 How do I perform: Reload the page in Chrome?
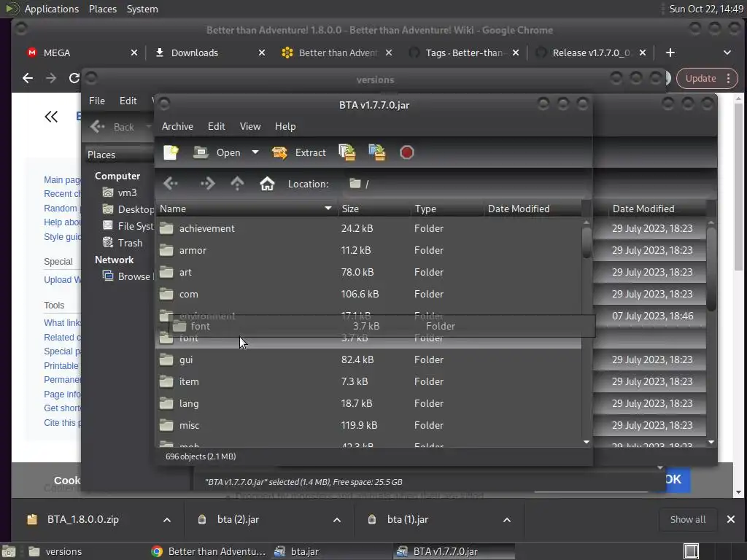pyautogui.click(x=74, y=78)
